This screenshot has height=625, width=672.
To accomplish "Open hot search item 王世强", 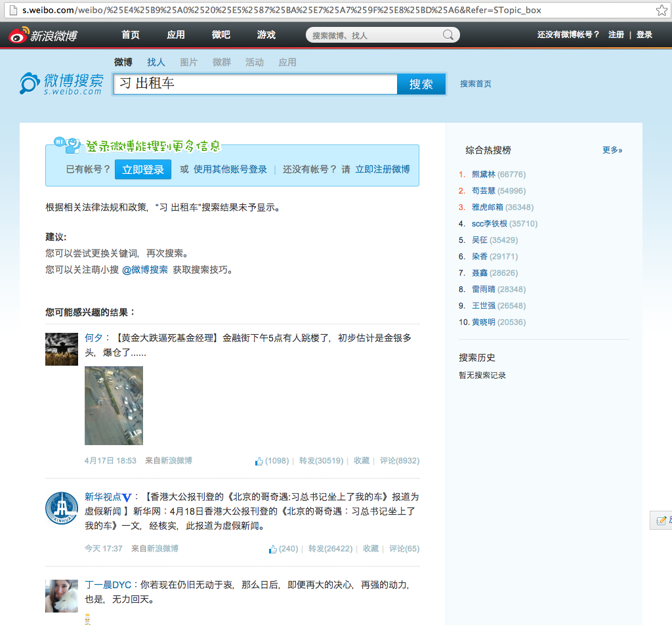I will click(484, 306).
